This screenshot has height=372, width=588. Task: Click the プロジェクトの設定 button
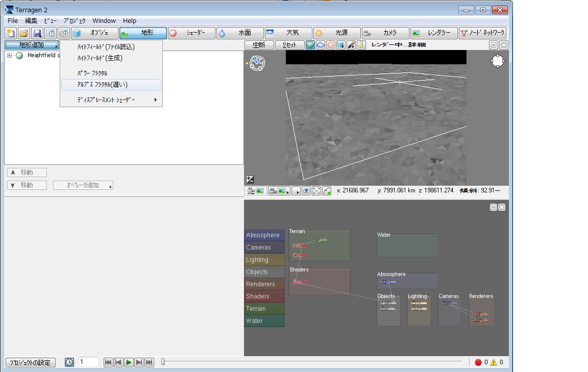pos(30,362)
